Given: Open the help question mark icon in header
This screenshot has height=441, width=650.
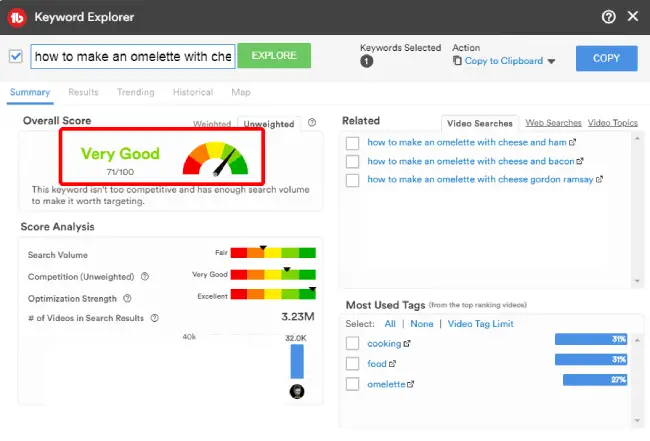Looking at the screenshot, I should [608, 17].
